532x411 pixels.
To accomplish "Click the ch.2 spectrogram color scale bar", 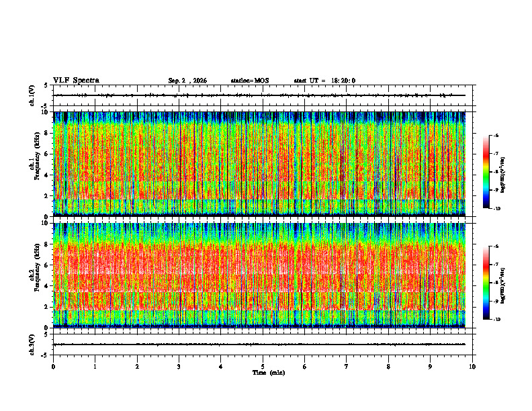I will point(486,283).
